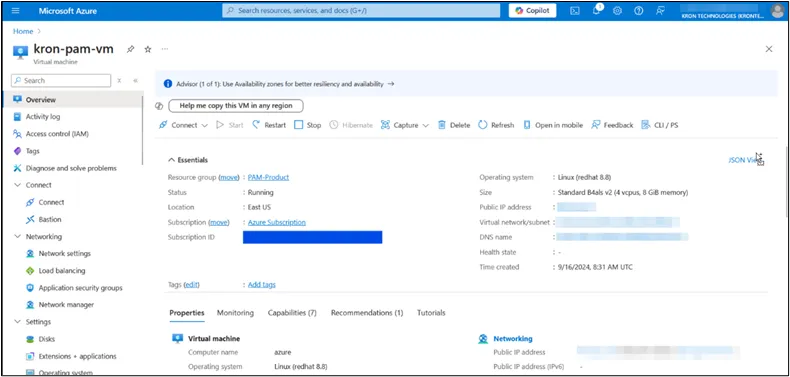
Task: Open portal settings gear
Action: (617, 11)
